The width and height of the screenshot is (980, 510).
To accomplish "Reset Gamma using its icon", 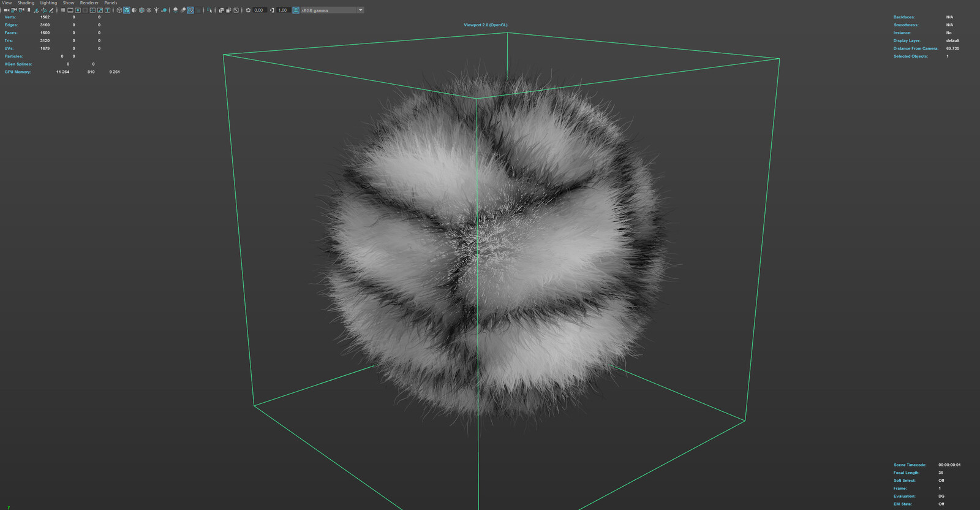I will point(272,10).
